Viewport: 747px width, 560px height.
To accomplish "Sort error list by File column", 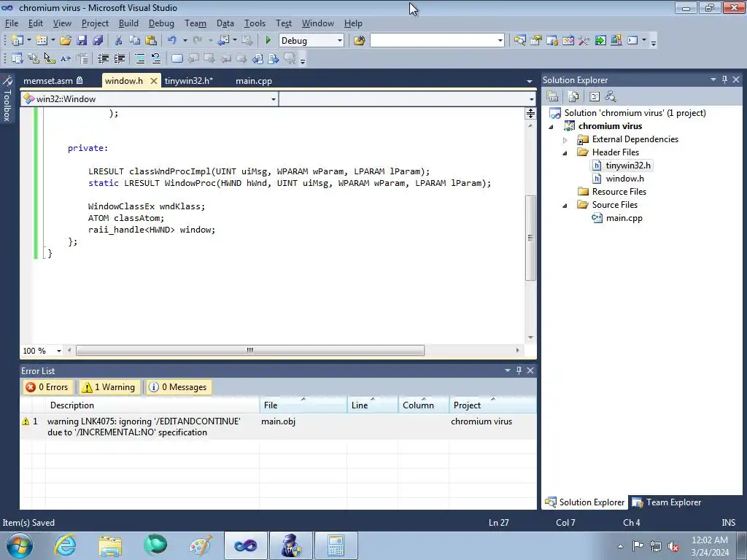I will (303, 405).
